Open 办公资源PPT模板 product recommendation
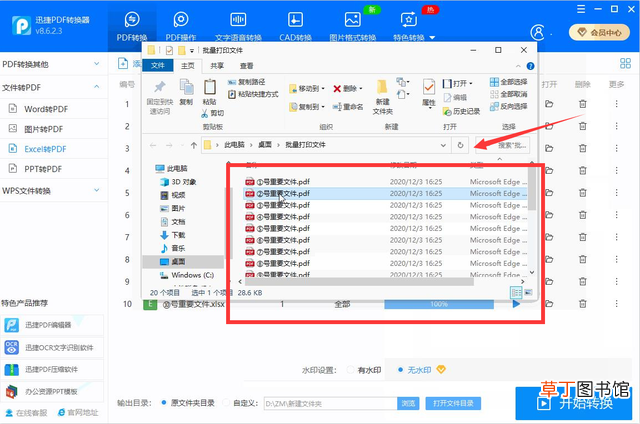The image size is (640, 424). (52, 392)
